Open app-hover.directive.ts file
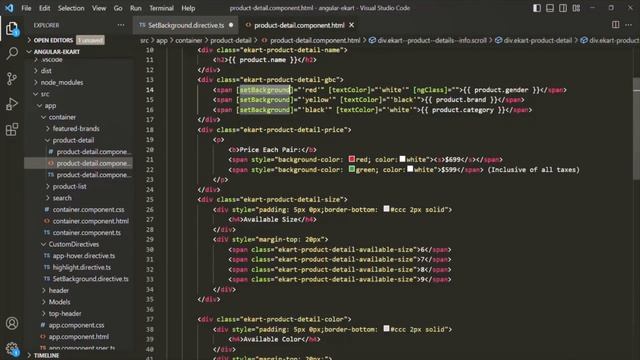 pos(84,256)
